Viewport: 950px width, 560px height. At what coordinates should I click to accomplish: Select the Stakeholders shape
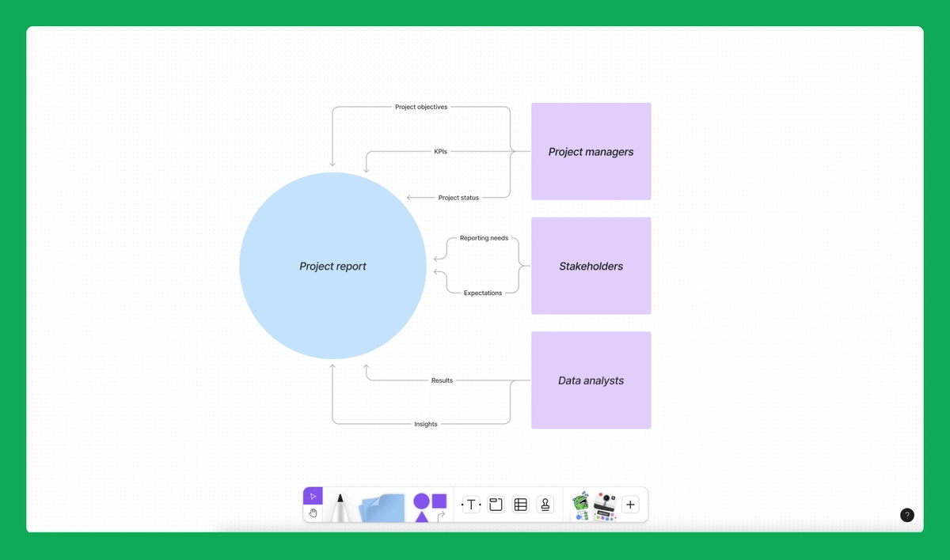pyautogui.click(x=591, y=266)
